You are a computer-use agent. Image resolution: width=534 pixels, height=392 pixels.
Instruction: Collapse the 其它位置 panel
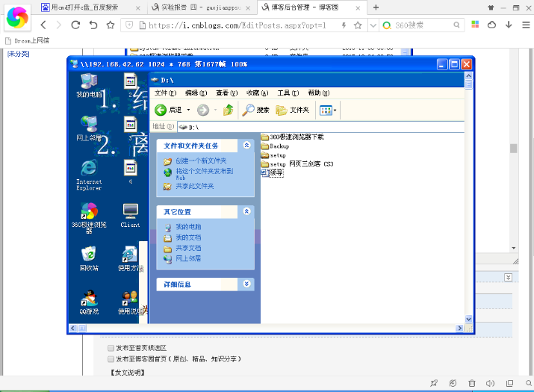(247, 211)
